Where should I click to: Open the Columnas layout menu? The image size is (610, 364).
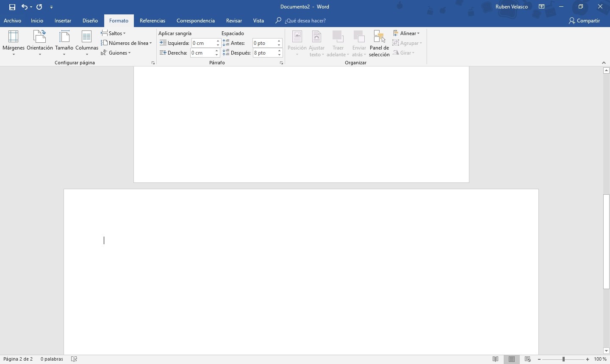click(x=87, y=43)
